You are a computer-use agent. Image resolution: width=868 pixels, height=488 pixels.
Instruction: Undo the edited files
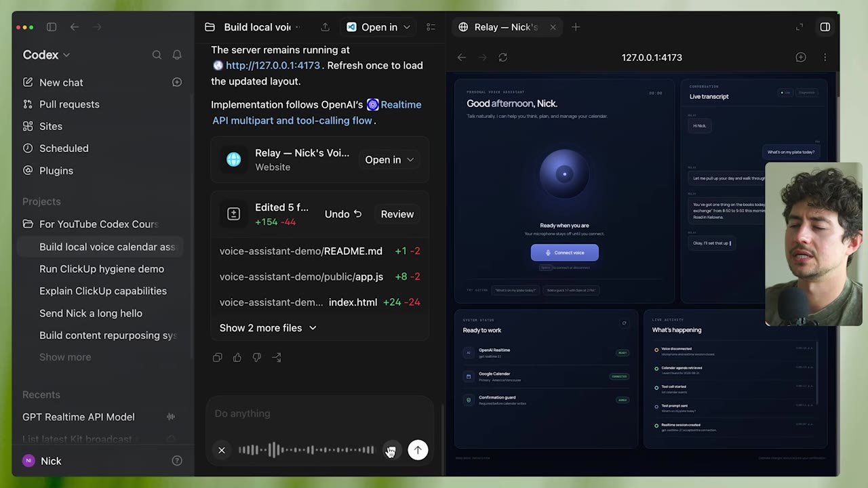click(x=343, y=214)
